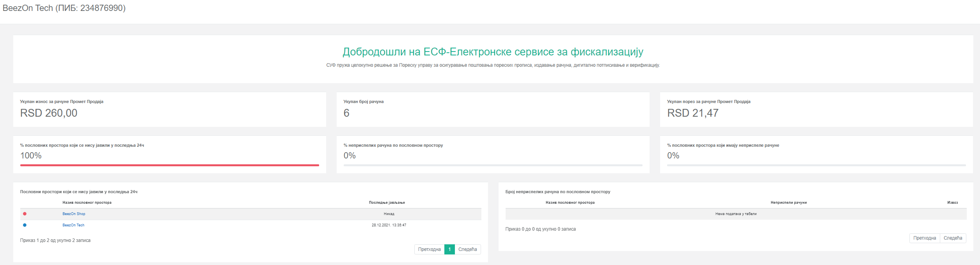Click the blue status dot beside BeezOn Tech
The image size is (980, 265).
[x=25, y=225]
